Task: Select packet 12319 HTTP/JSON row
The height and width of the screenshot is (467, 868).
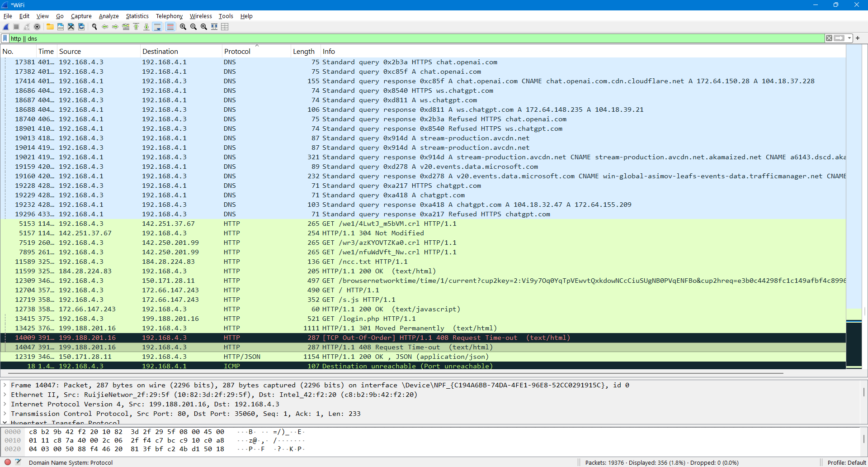Action: coord(423,357)
